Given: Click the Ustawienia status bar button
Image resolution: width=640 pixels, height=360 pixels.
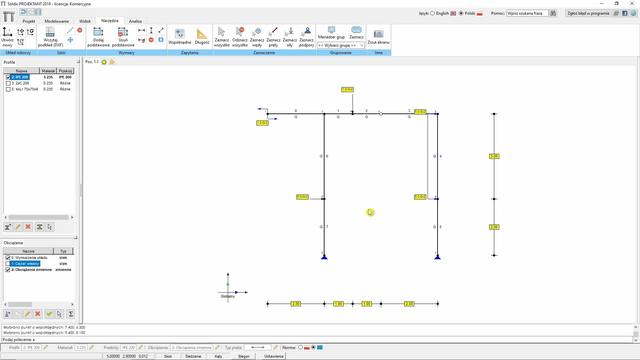Looking at the screenshot, I should point(273,356).
